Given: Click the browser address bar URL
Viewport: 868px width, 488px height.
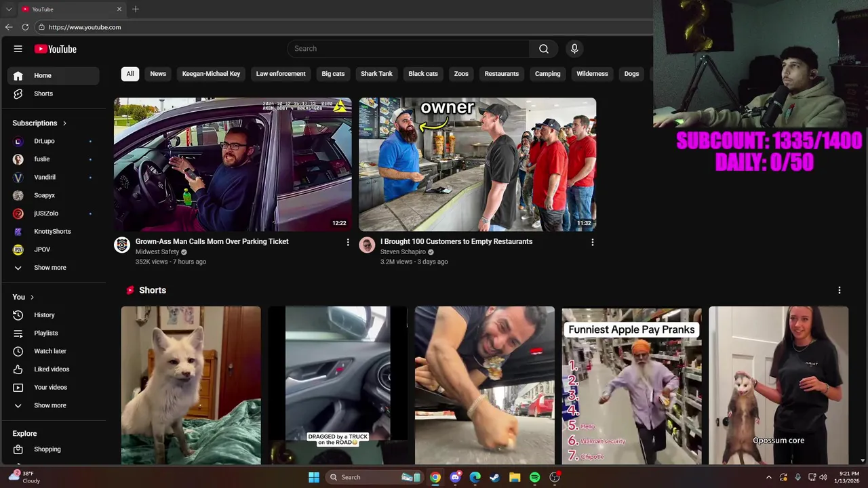Looking at the screenshot, I should pyautogui.click(x=85, y=27).
